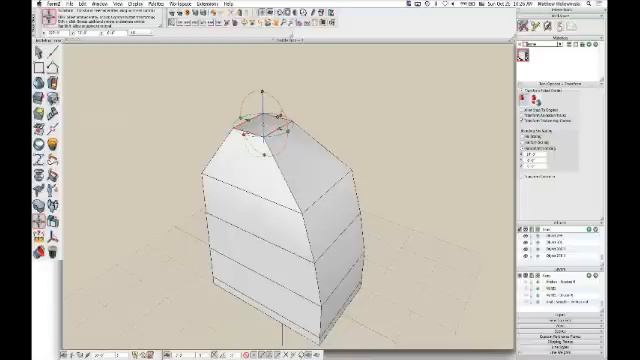
Task: Select the red cone tool
Action: point(39,252)
